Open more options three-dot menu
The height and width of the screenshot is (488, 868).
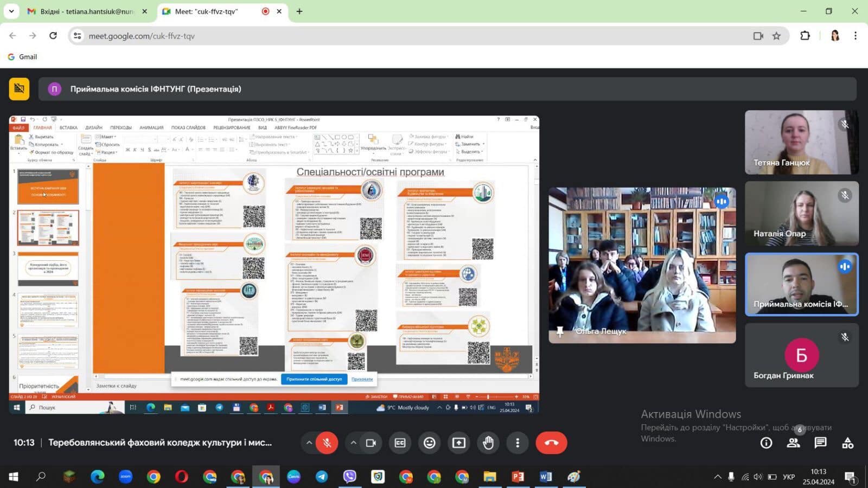point(518,443)
